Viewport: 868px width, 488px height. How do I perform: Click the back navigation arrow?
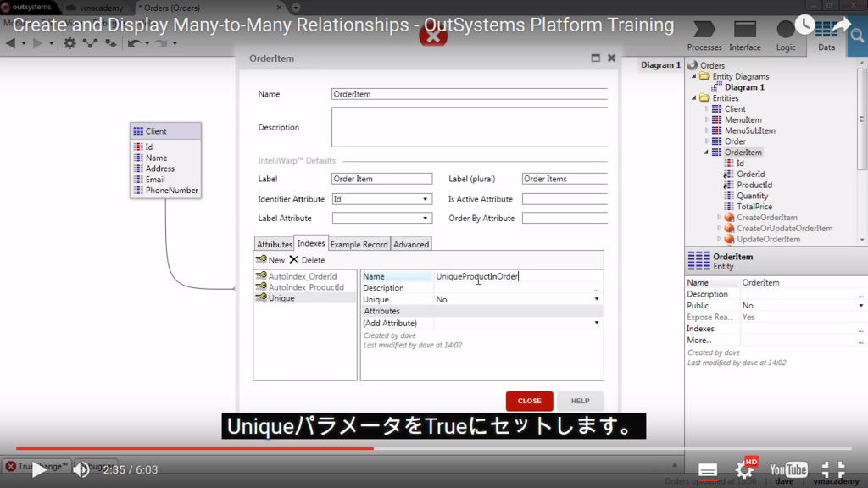click(10, 42)
